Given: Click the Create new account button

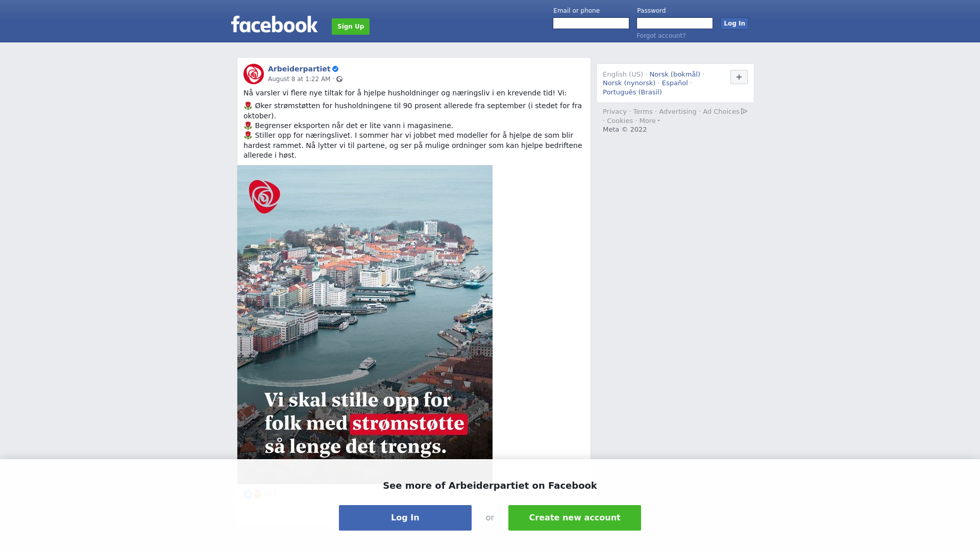Looking at the screenshot, I should [575, 518].
